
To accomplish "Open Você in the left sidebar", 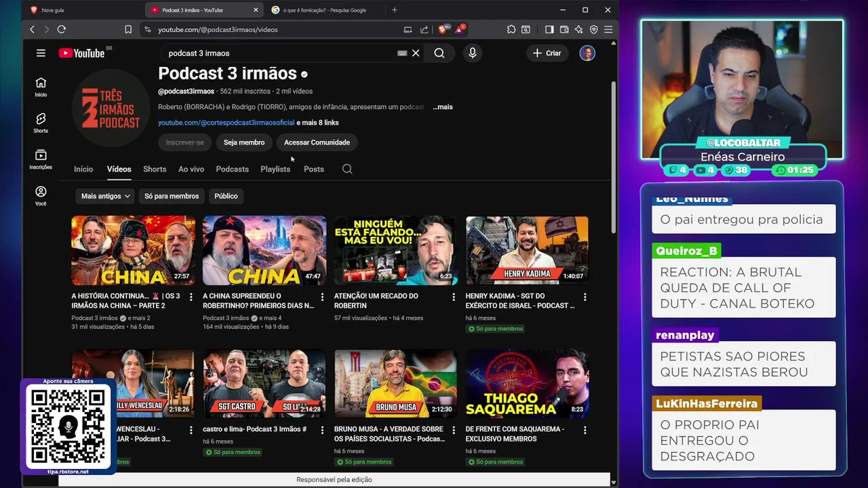I will (41, 196).
